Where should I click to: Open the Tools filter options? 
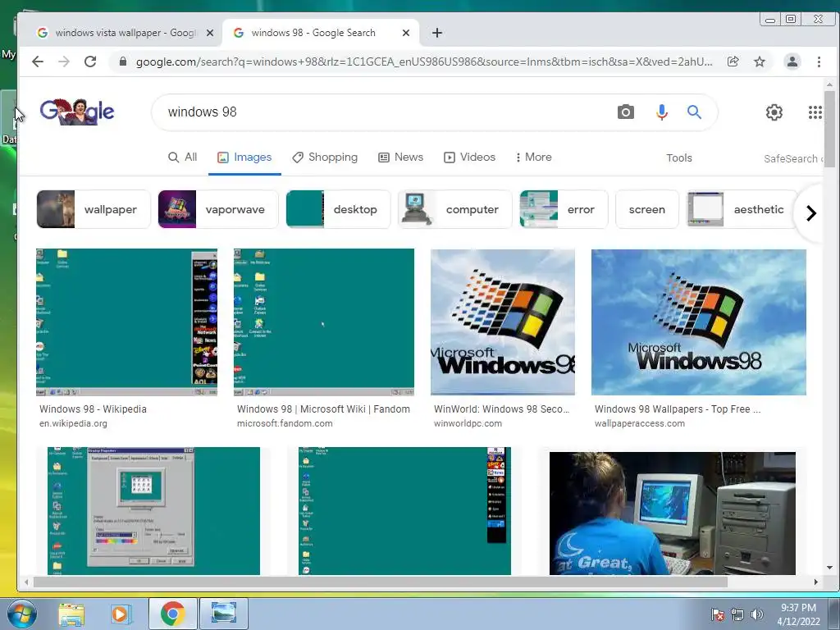point(678,158)
